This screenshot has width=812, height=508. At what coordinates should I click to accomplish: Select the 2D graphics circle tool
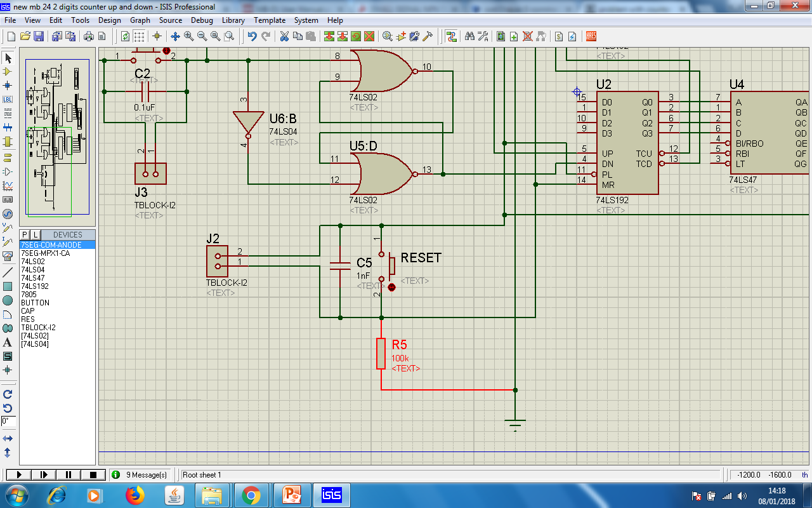pos(8,300)
